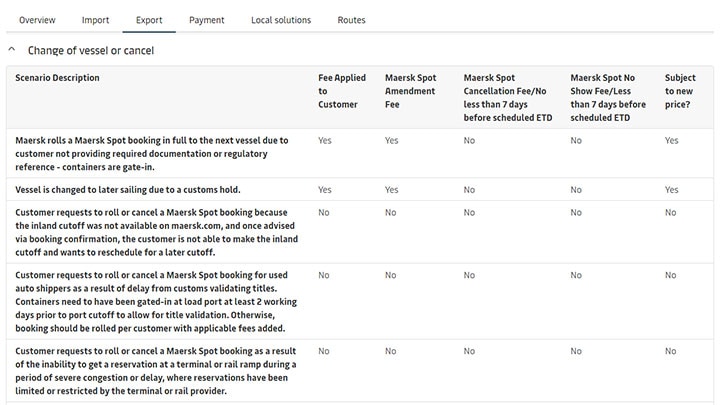This screenshot has height=405, width=720.
Task: Go to the Payment tab
Action: [207, 20]
